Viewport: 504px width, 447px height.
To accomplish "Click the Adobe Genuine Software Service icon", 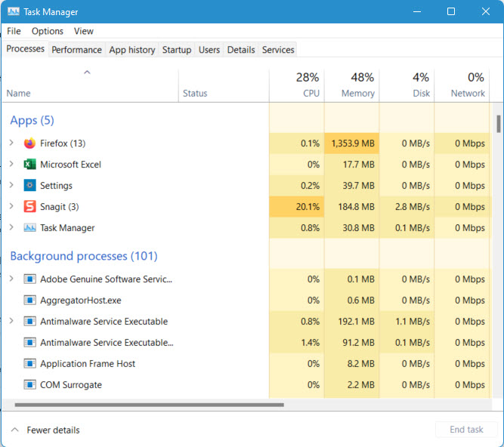I will 30,279.
